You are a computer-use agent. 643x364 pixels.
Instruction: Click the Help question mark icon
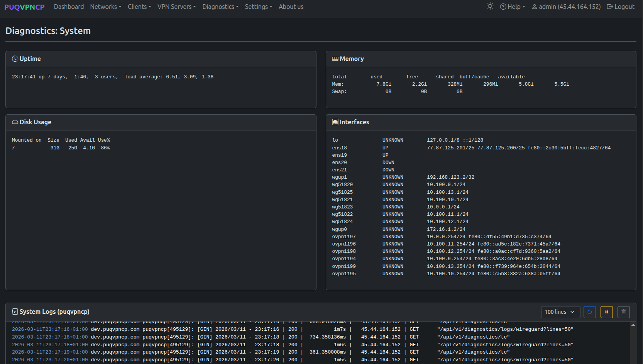(x=503, y=7)
